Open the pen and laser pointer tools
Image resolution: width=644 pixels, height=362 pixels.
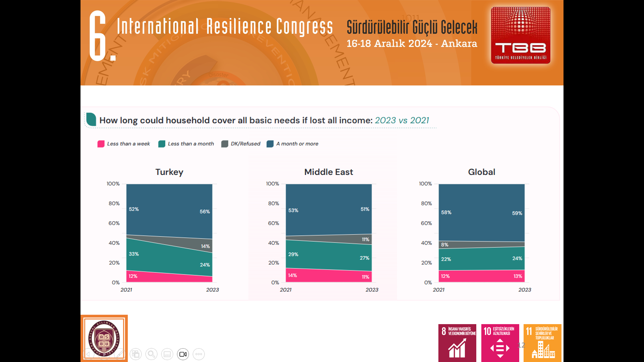[120, 354]
